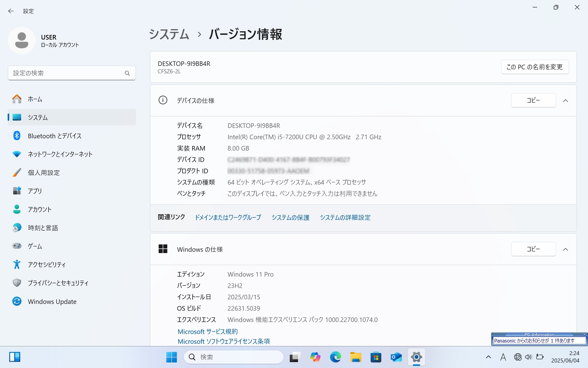Open ネットワークとインターネット settings
The image size is (588, 368).
point(72,154)
